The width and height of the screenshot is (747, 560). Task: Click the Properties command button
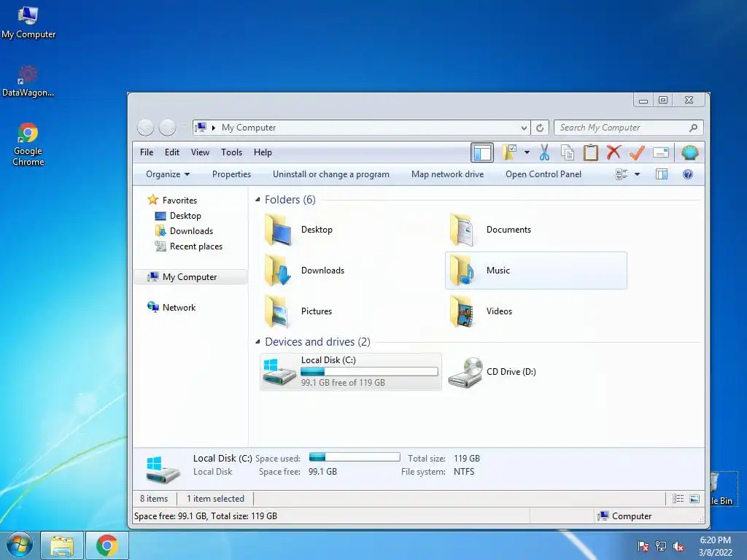pos(231,174)
